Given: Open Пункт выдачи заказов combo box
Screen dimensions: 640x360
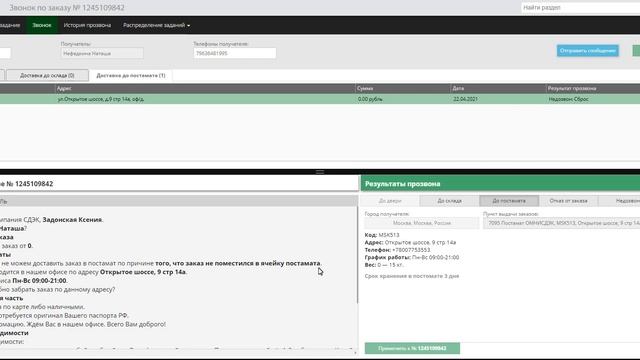Looking at the screenshot, I should pyautogui.click(x=562, y=223).
